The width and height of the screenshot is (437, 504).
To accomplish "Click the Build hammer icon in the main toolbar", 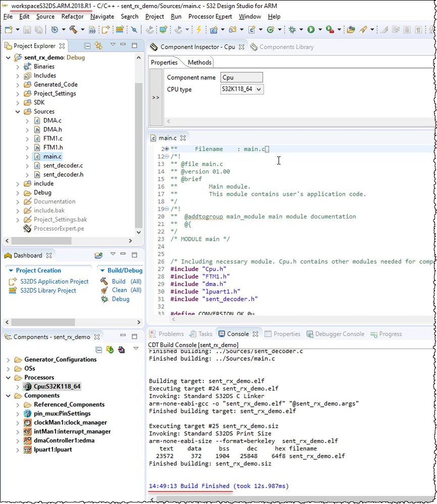I will click(73, 30).
